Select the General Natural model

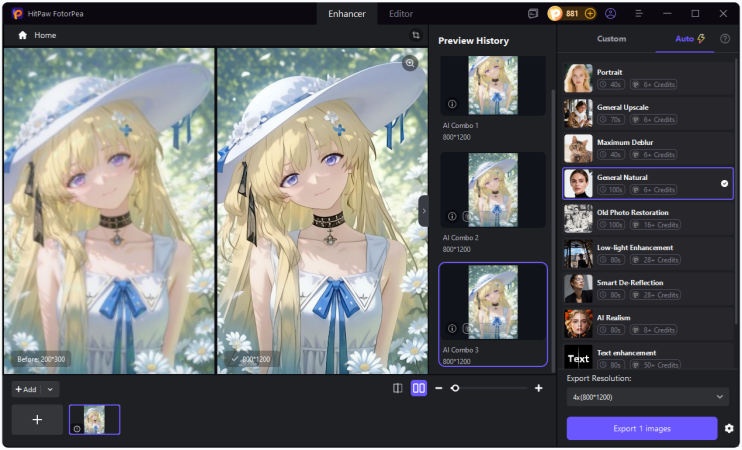point(647,184)
